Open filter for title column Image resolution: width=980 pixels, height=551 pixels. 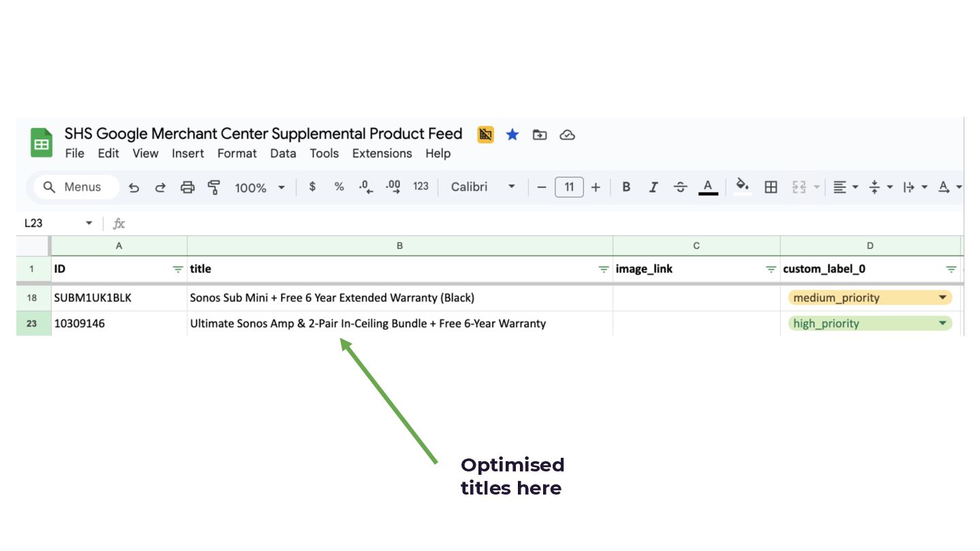click(603, 269)
